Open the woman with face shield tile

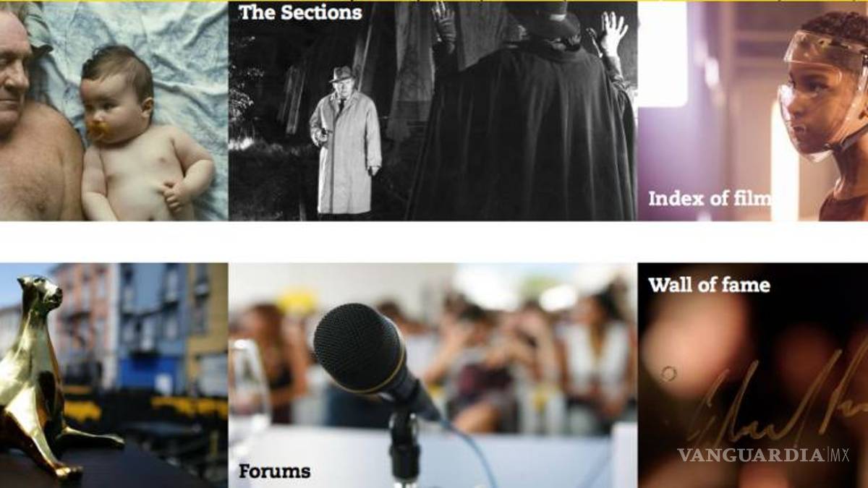click(753, 111)
